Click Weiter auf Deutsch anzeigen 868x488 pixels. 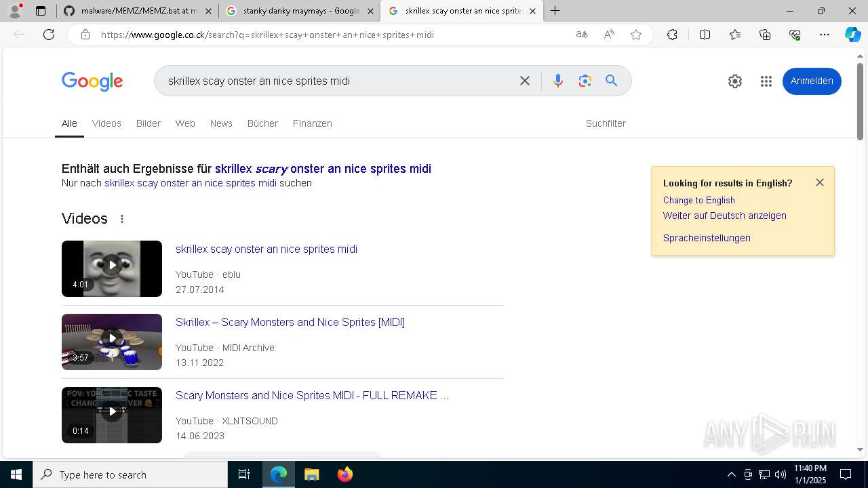pyautogui.click(x=725, y=216)
